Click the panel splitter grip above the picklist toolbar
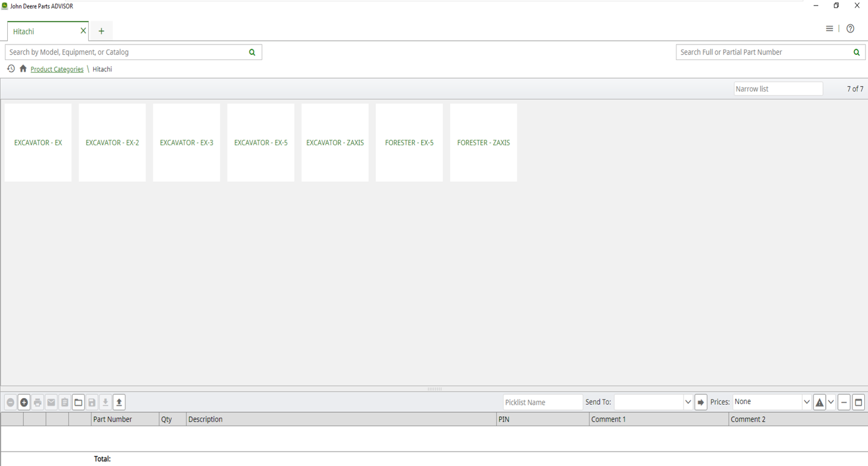 pos(434,389)
